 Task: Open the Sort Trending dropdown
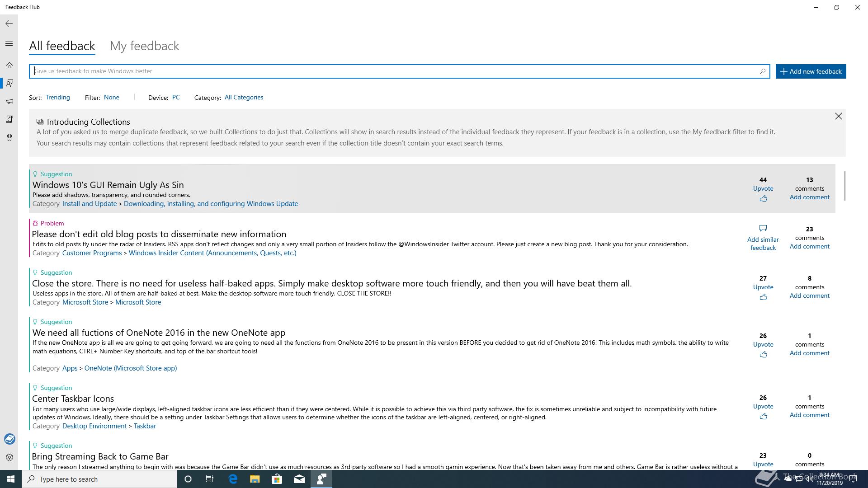(57, 97)
